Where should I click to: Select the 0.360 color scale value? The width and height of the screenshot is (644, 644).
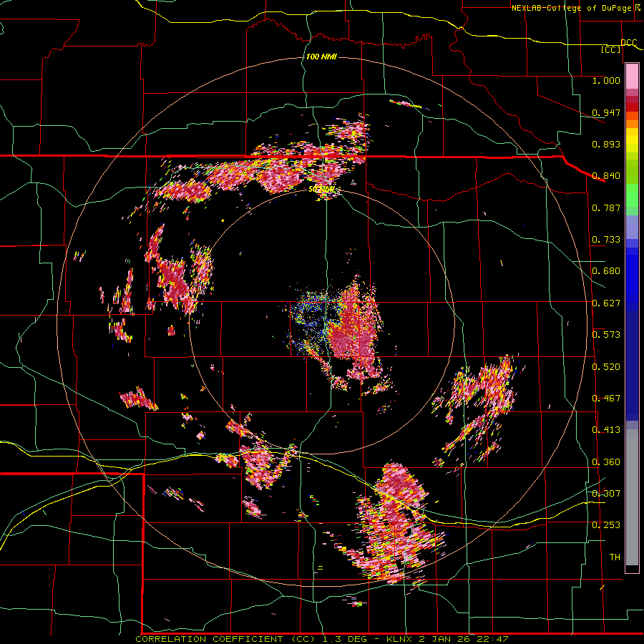pyautogui.click(x=606, y=462)
